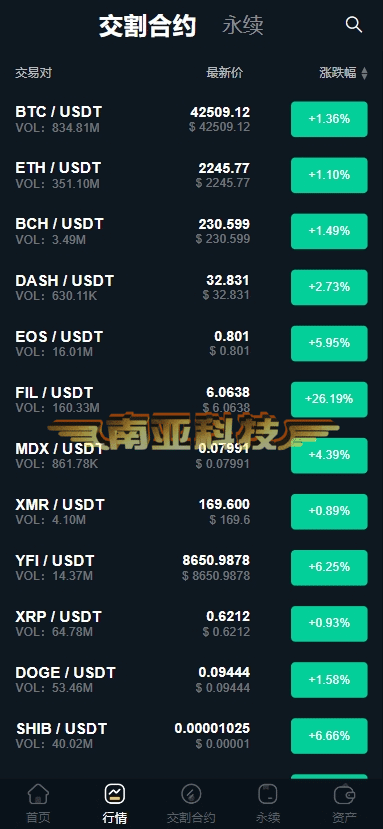Open the delivery contract flame icon
Screen dimensions: 383x829
pyautogui.click(x=191, y=794)
